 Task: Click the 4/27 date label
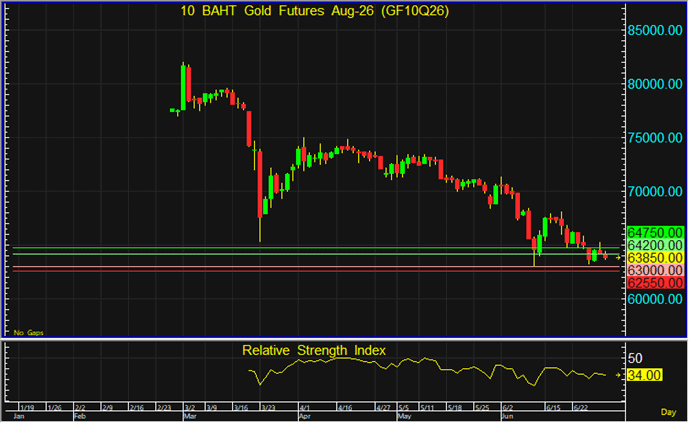(x=383, y=408)
